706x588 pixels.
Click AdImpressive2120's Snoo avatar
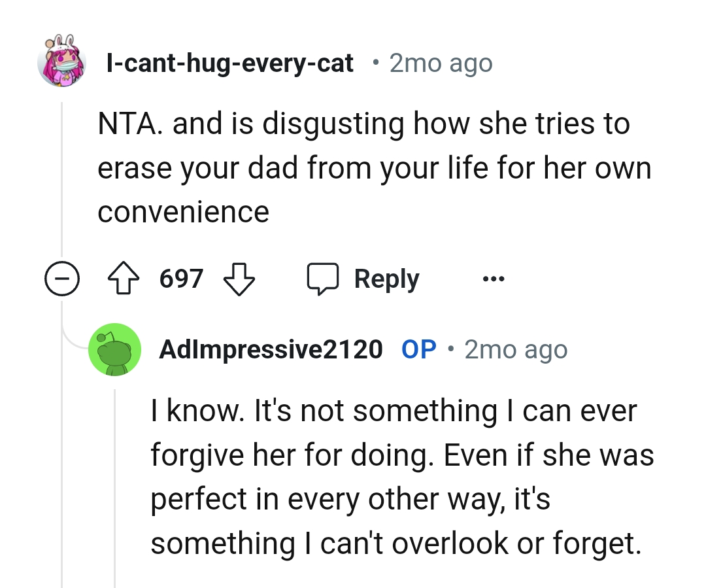pos(115,349)
